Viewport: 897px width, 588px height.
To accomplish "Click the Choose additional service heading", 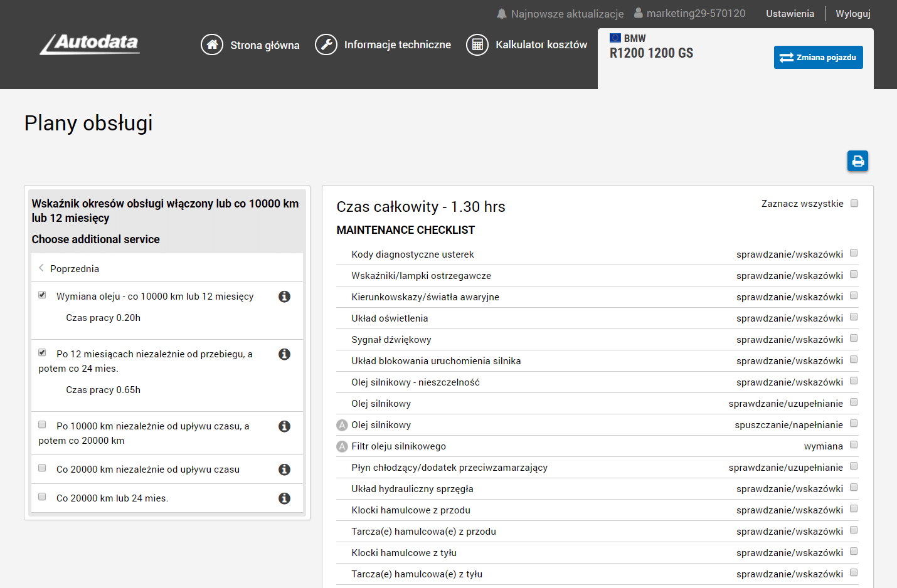I will [x=96, y=239].
